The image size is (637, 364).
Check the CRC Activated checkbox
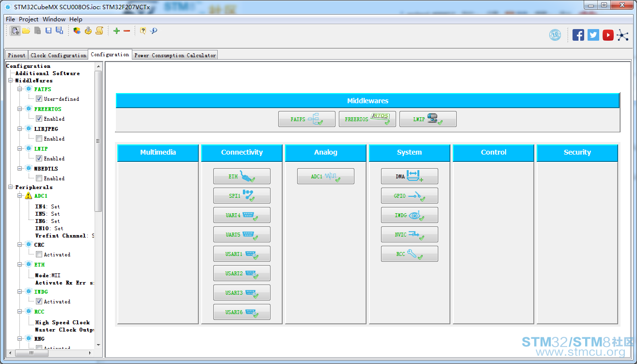(39, 254)
